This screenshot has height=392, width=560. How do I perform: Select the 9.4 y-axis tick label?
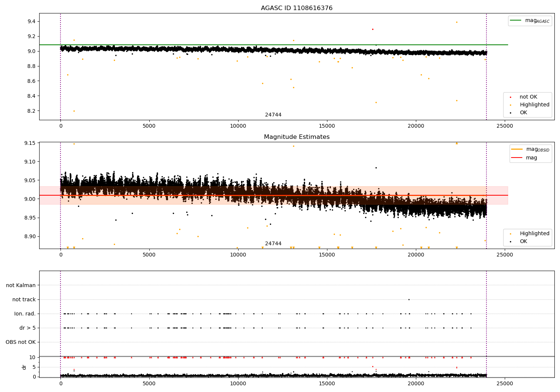click(x=31, y=22)
